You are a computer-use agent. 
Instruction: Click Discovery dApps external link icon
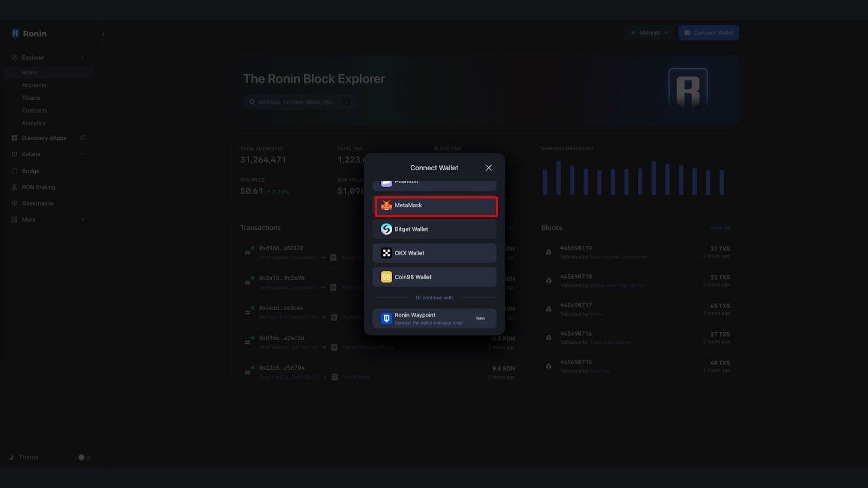click(x=82, y=138)
